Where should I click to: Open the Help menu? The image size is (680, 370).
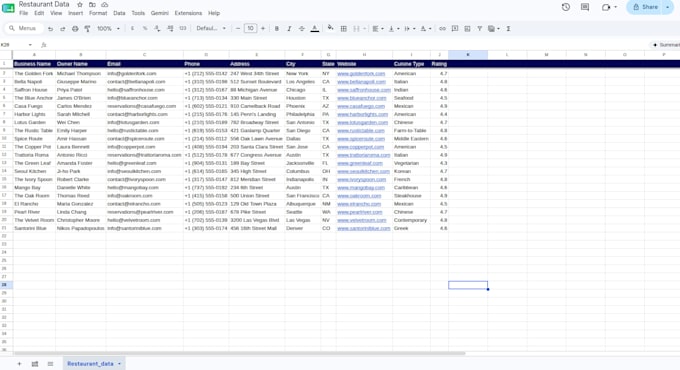coord(214,13)
